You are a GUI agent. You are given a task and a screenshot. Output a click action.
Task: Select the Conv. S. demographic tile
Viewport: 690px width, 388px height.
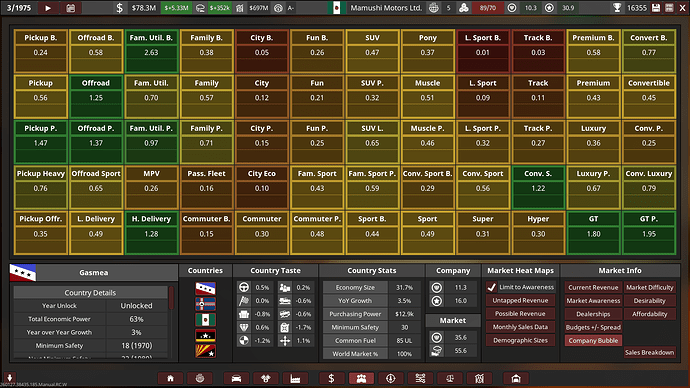coord(538,187)
